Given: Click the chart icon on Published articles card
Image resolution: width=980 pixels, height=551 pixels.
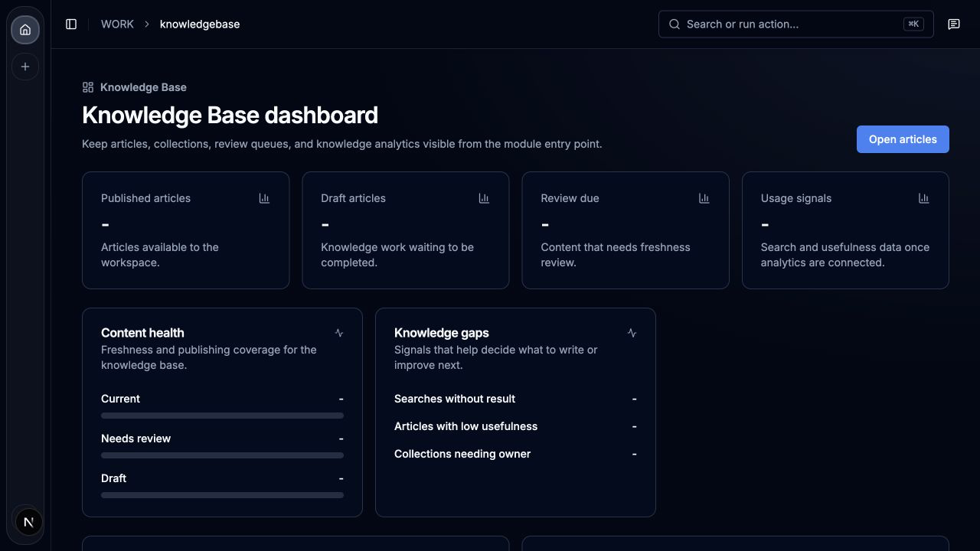Looking at the screenshot, I should pyautogui.click(x=264, y=198).
